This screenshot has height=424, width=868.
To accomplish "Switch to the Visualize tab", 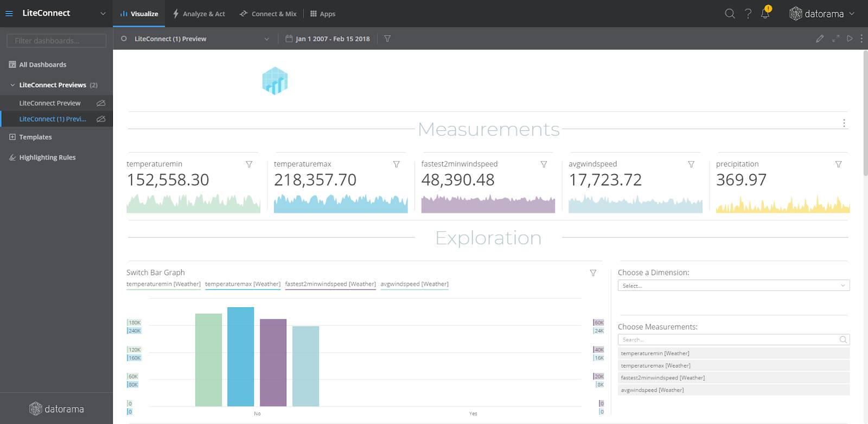I will click(x=139, y=14).
